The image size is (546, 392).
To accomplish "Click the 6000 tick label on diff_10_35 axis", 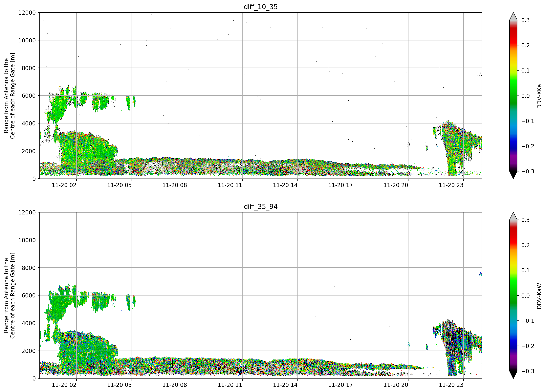I will [29, 96].
